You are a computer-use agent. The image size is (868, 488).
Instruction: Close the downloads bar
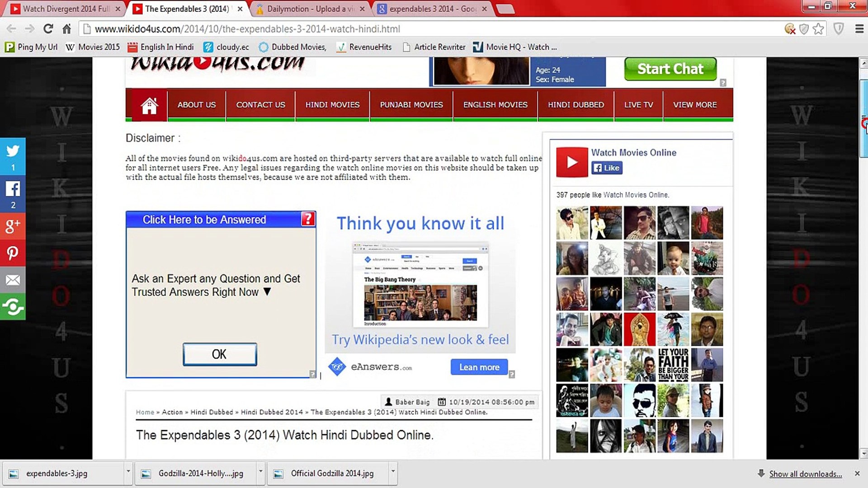click(x=857, y=473)
